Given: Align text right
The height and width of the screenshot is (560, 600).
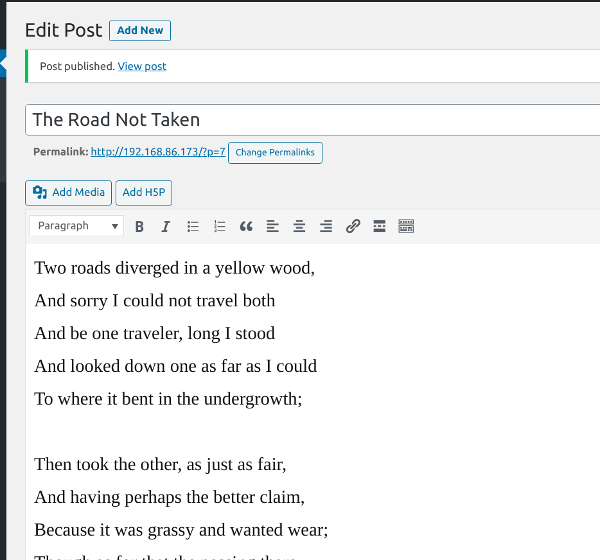Looking at the screenshot, I should click(326, 227).
